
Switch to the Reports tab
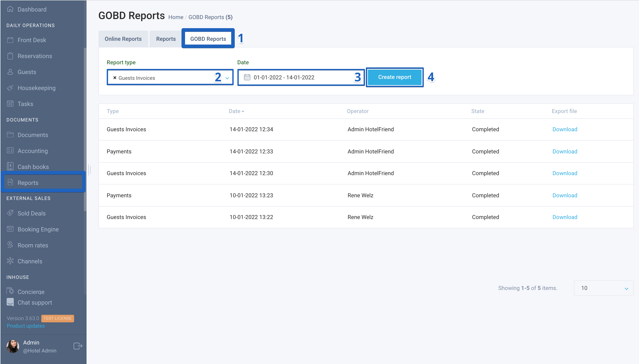(x=166, y=39)
